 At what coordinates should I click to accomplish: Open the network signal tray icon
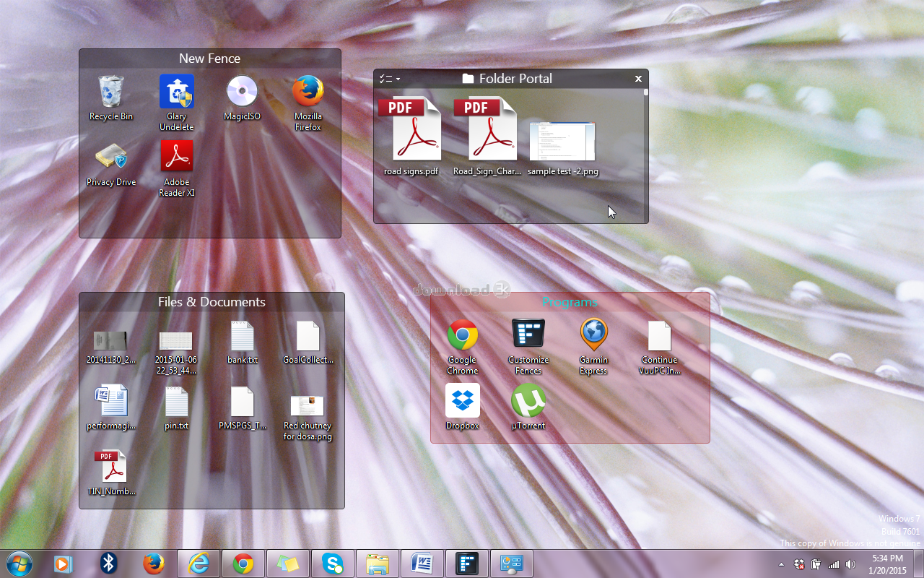click(x=834, y=564)
